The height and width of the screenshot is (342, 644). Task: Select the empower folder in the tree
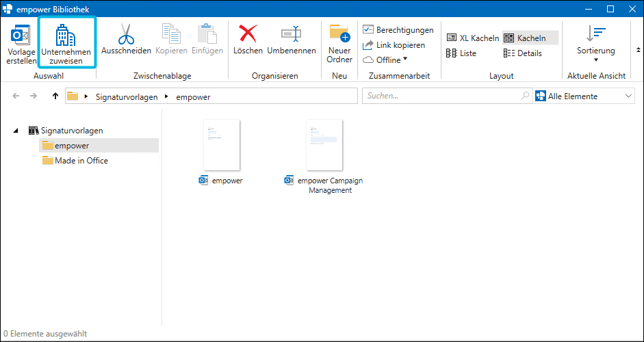click(99, 145)
